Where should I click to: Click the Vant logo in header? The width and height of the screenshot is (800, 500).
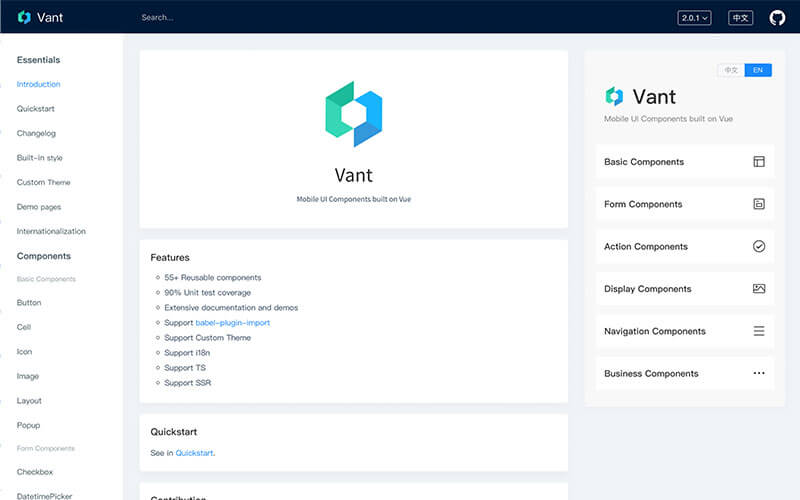pyautogui.click(x=25, y=17)
